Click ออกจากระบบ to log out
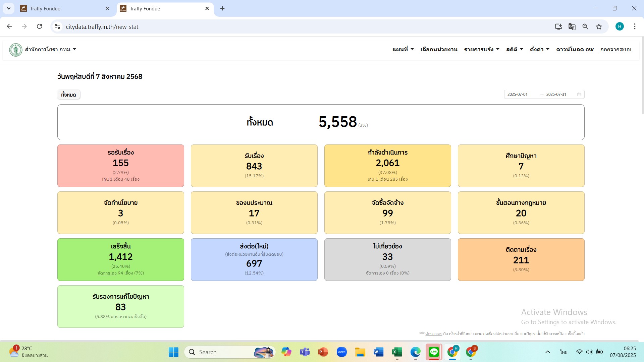 coord(616,49)
